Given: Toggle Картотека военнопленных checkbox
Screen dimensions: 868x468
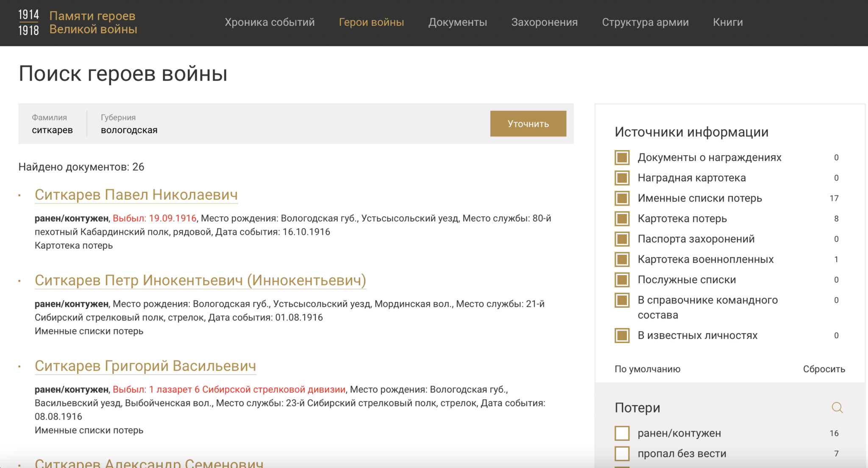Looking at the screenshot, I should point(622,259).
